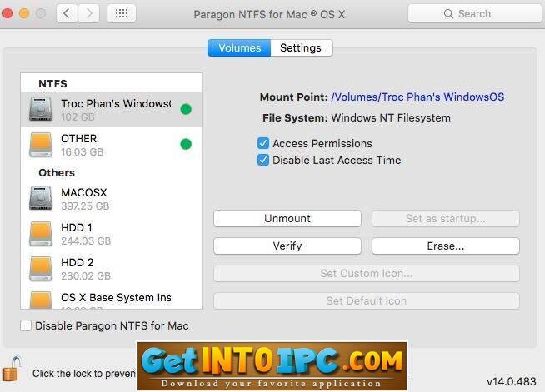
Task: Click the Erase... button
Action: click(x=446, y=246)
